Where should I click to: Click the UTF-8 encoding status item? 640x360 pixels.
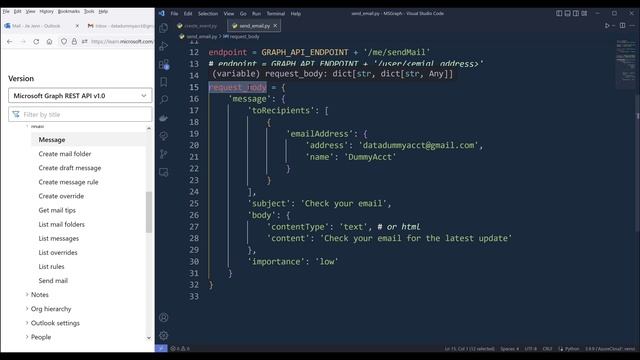[531, 349]
